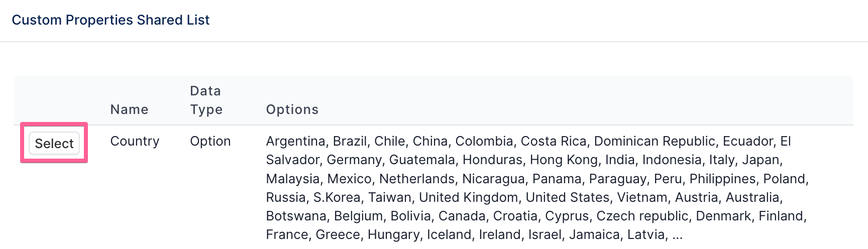Click the Select button for Country
The height and width of the screenshot is (249, 868).
click(54, 144)
